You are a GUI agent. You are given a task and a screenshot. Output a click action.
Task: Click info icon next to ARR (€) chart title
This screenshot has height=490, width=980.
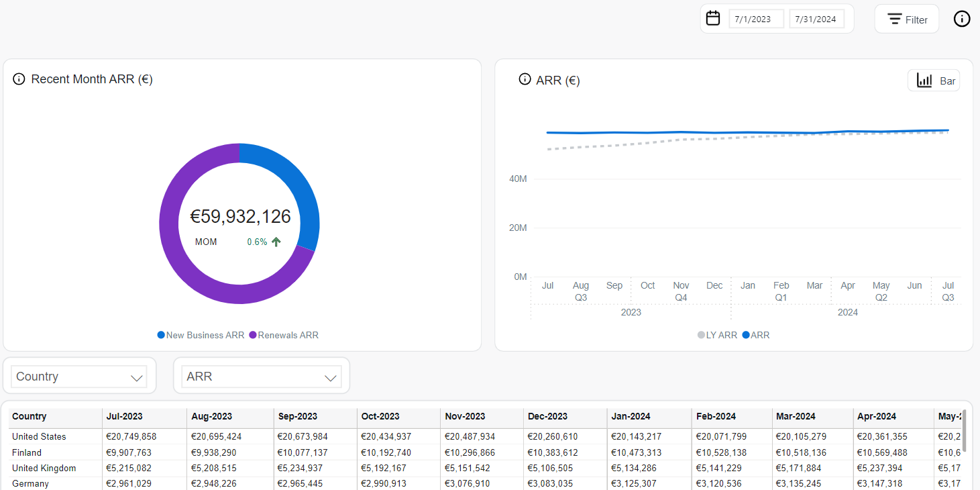525,79
